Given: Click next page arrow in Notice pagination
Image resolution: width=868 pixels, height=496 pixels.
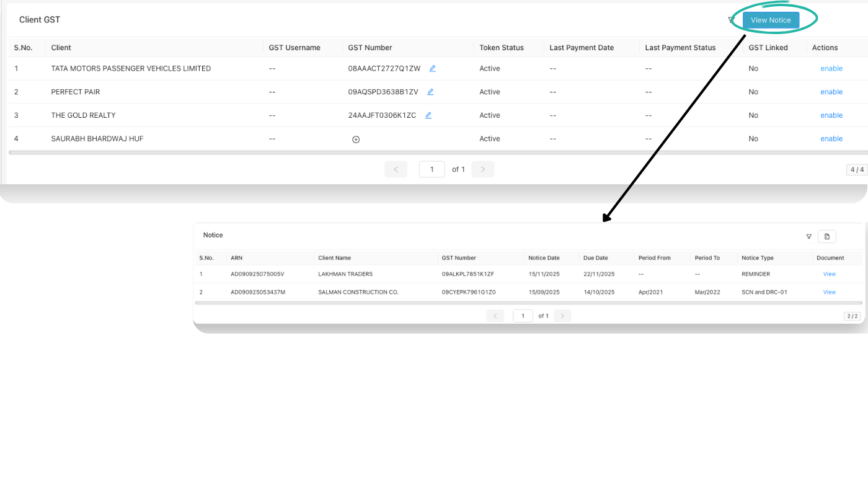Looking at the screenshot, I should (x=562, y=316).
